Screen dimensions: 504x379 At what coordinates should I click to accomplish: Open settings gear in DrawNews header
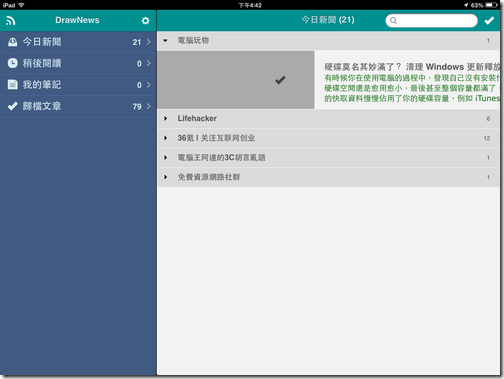tap(145, 21)
